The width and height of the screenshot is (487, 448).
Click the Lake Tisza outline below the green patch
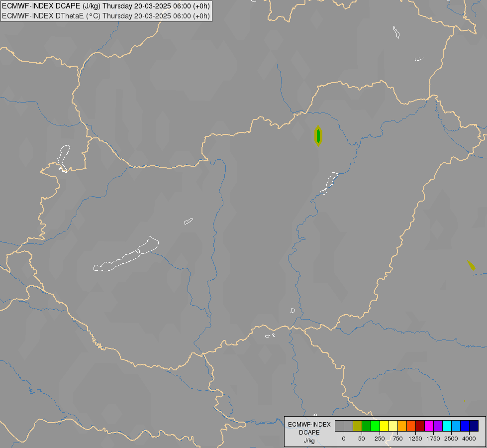(329, 183)
